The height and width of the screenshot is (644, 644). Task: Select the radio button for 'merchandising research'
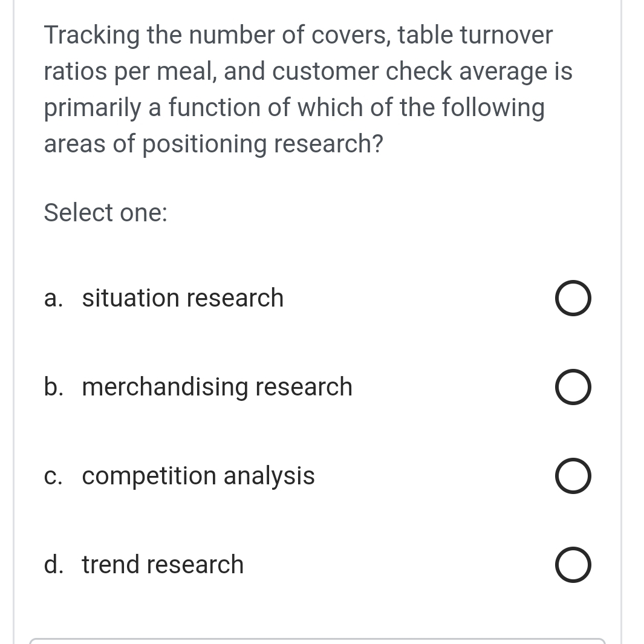pos(573,387)
